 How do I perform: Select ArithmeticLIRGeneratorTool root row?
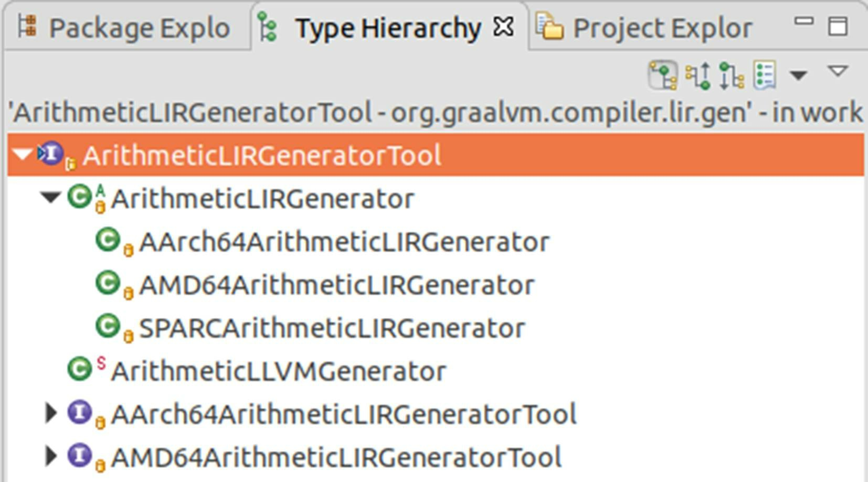436,155
